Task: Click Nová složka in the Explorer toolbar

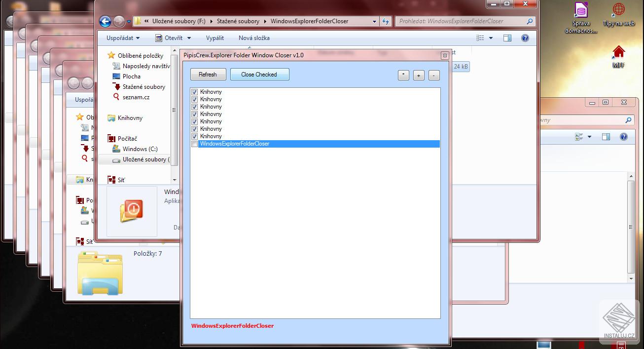Action: [x=254, y=38]
